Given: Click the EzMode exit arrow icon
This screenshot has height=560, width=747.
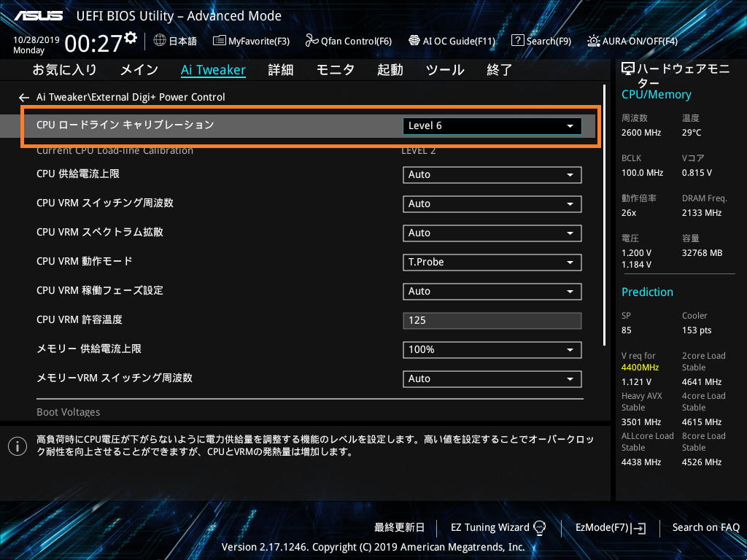Looking at the screenshot, I should (x=638, y=528).
